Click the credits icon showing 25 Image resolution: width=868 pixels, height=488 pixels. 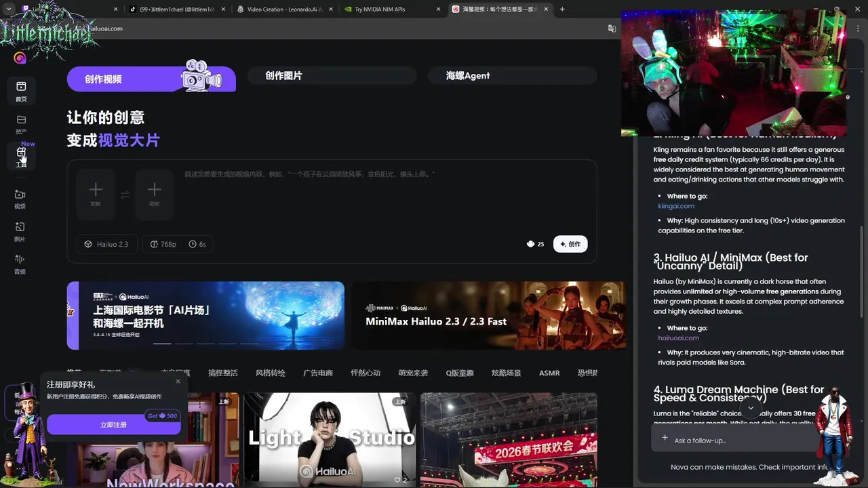tap(530, 244)
